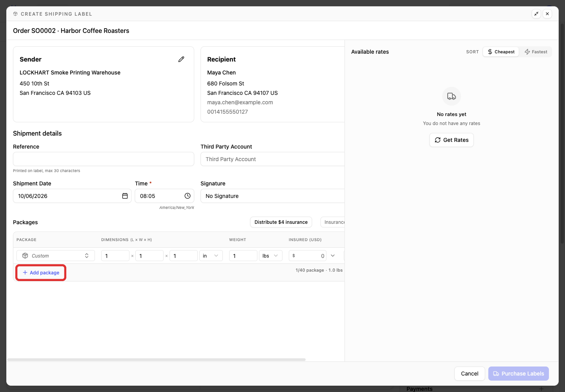
Task: Add another package to shipment
Action: point(41,272)
